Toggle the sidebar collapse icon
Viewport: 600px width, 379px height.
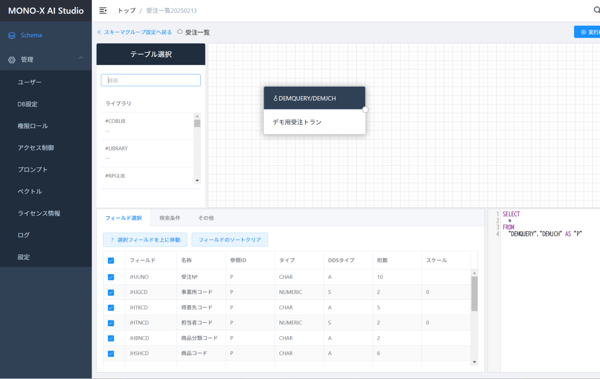tap(103, 11)
